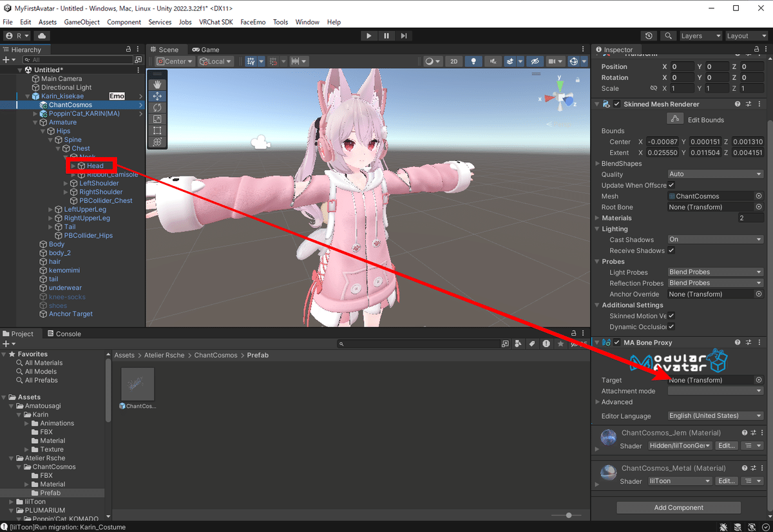The height and width of the screenshot is (532, 773).
Task: Select the Hand view tool
Action: pyautogui.click(x=158, y=84)
